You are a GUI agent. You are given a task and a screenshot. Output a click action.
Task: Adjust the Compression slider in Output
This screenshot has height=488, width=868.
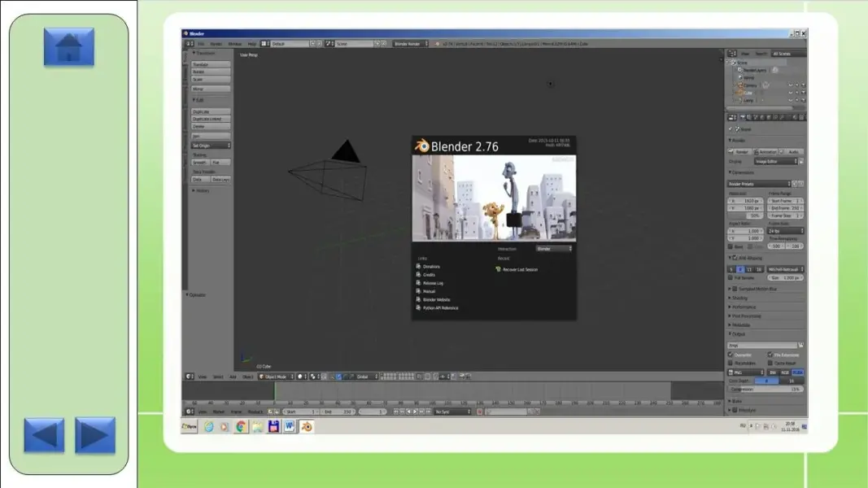[765, 389]
